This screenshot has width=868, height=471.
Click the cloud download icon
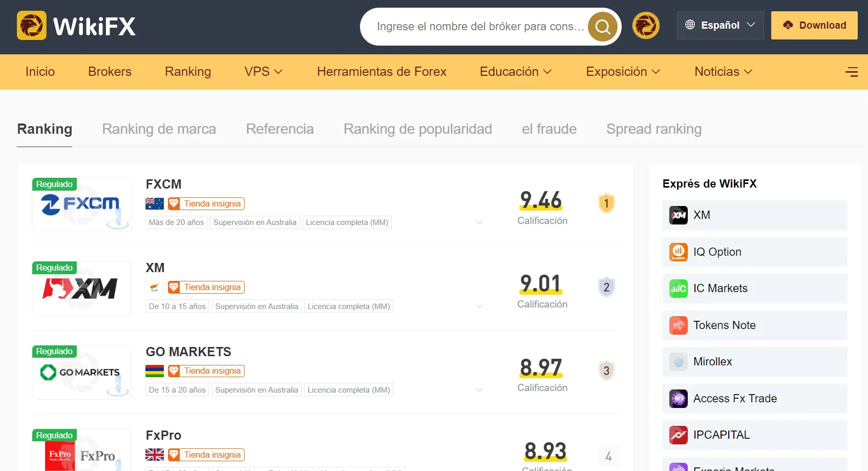tap(788, 25)
